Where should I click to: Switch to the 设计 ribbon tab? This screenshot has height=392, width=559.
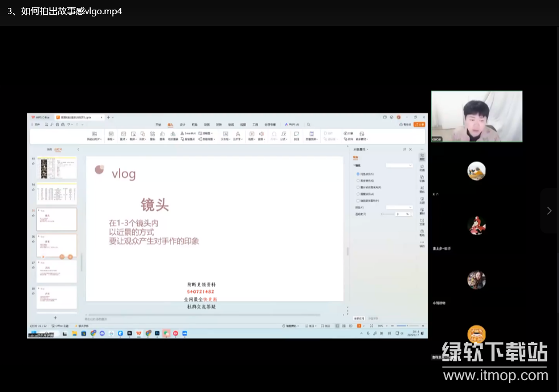[x=183, y=124]
